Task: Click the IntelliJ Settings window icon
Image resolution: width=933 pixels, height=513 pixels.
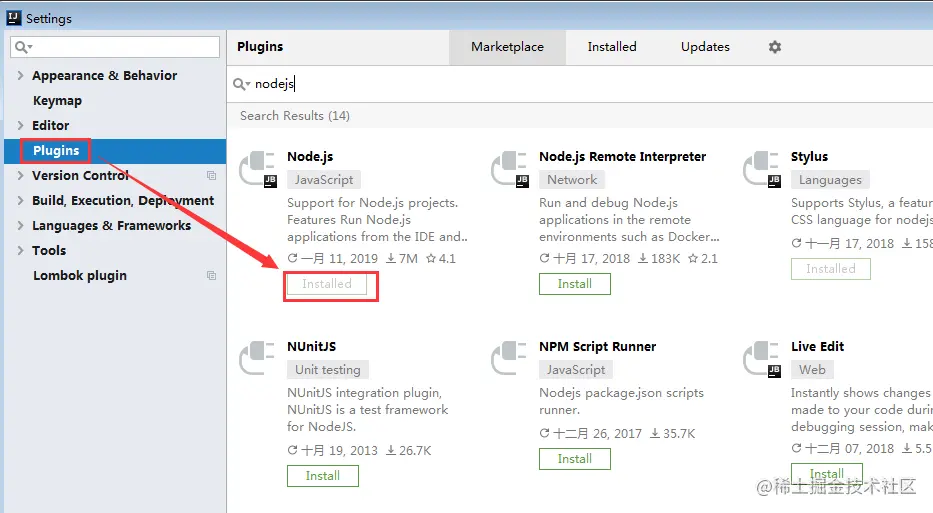Action: point(14,18)
